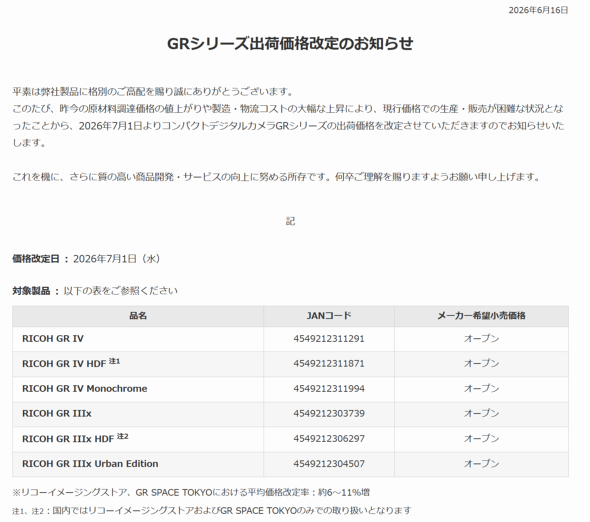Click JAN code 4549212303739
Screen dimensions: 590x522
(x=329, y=414)
